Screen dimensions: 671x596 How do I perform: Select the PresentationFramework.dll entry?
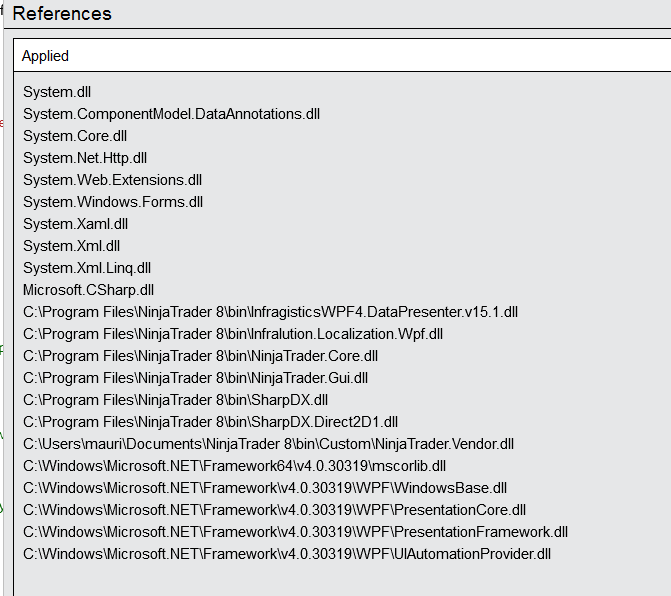295,532
